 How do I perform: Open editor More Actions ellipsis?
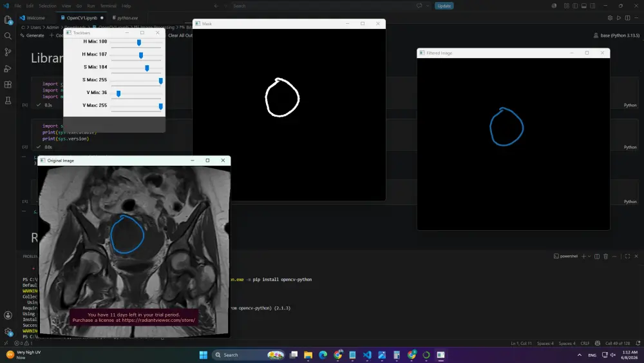tap(636, 18)
